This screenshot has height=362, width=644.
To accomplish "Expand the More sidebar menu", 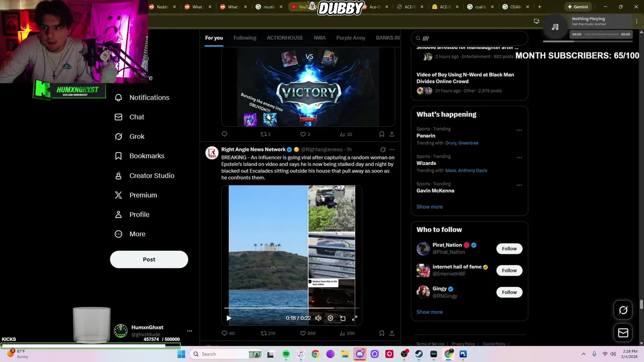I will pos(130,234).
